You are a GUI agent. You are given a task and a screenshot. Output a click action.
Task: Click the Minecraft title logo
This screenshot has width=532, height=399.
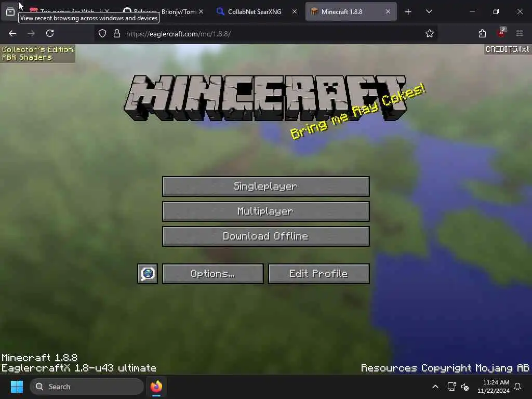click(x=265, y=98)
